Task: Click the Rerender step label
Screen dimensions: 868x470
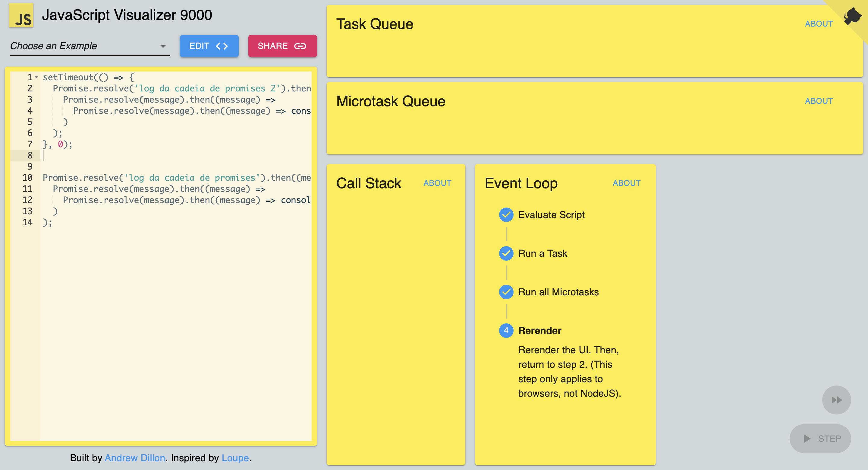Action: [539, 331]
